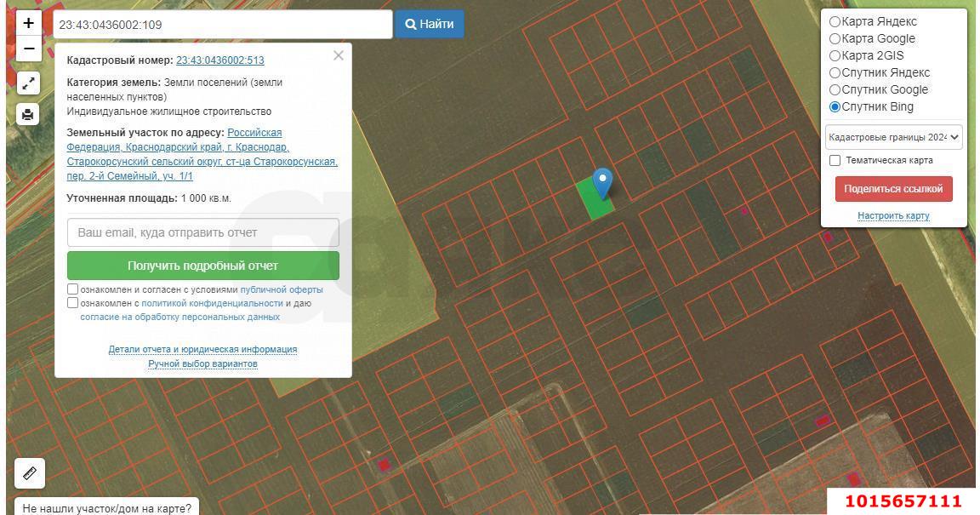Select Спутник Google layer
The height and width of the screenshot is (515, 980).
835,90
